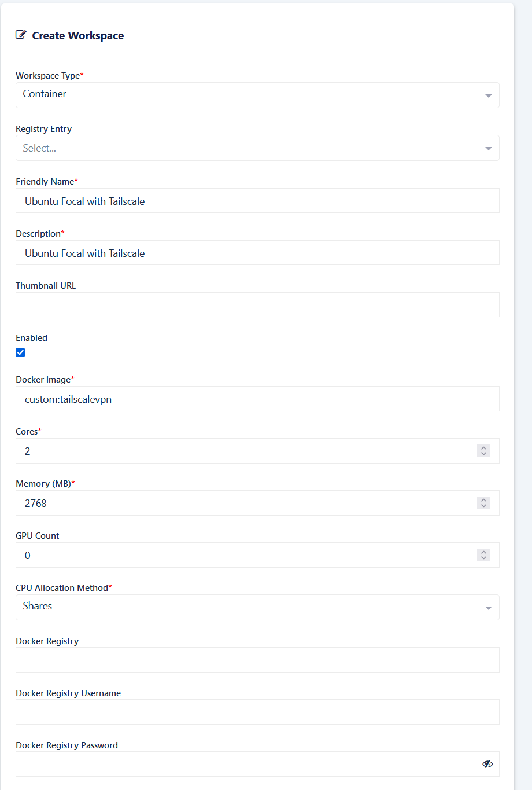Focus the Docker Registry input box
Image resolution: width=532 pixels, height=790 pixels.
coord(257,660)
